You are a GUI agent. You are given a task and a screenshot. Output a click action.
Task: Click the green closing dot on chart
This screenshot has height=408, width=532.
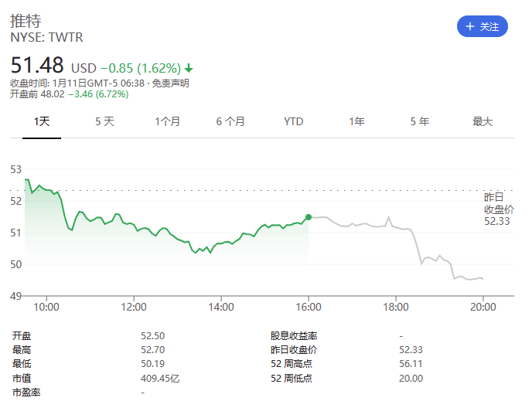pyautogui.click(x=309, y=217)
